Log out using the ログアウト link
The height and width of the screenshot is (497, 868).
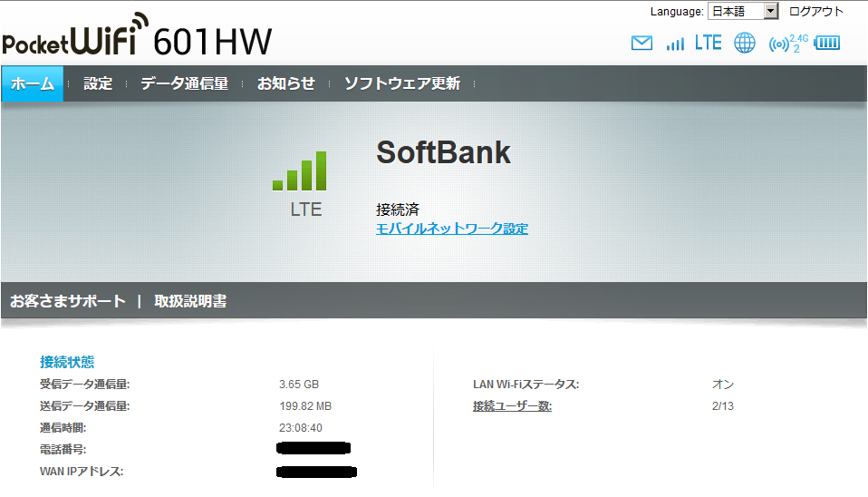click(x=816, y=11)
